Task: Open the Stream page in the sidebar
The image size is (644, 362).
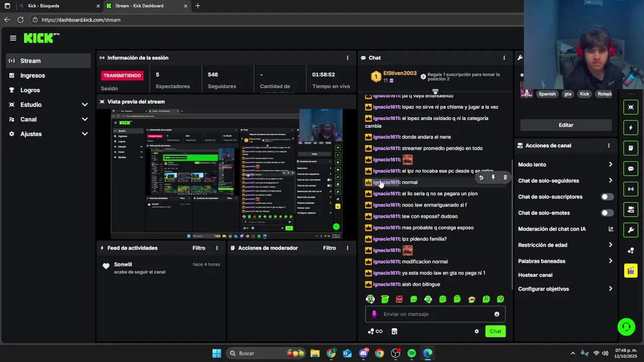Action: point(48,61)
